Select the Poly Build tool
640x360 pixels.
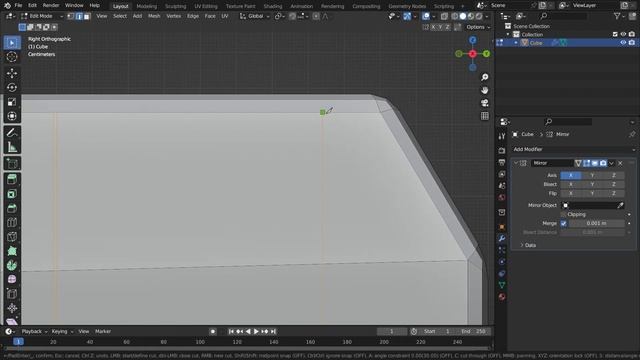12,251
